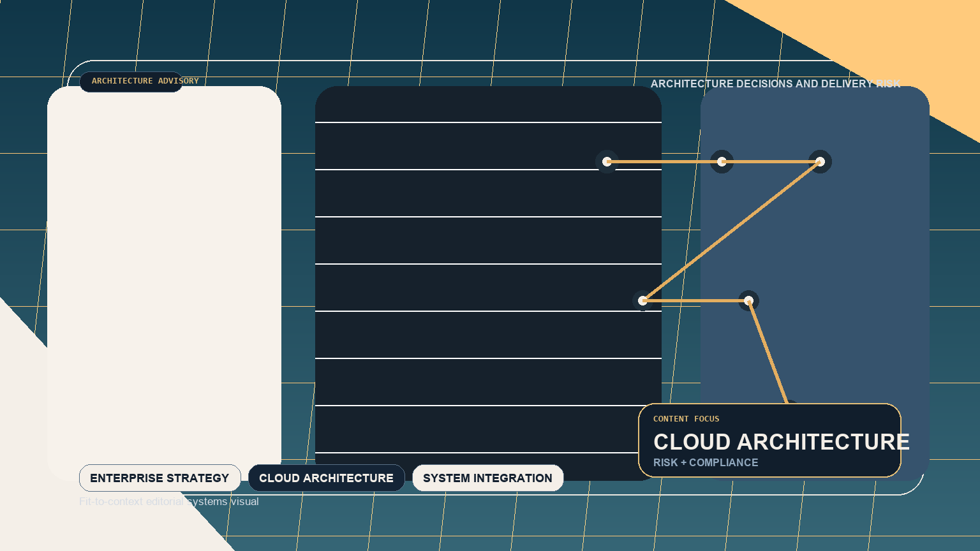The image size is (980, 551).
Task: Click the Architecture Advisory badge
Action: (x=131, y=81)
